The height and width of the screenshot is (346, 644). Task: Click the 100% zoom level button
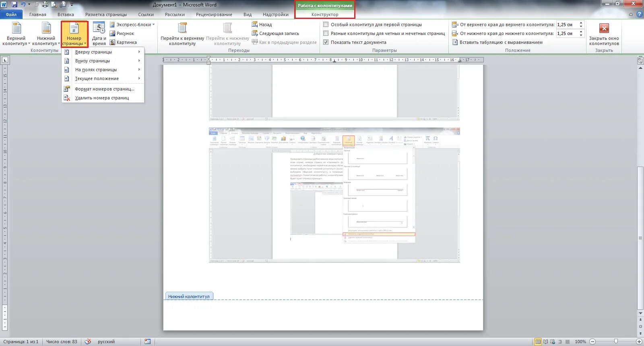pyautogui.click(x=580, y=342)
